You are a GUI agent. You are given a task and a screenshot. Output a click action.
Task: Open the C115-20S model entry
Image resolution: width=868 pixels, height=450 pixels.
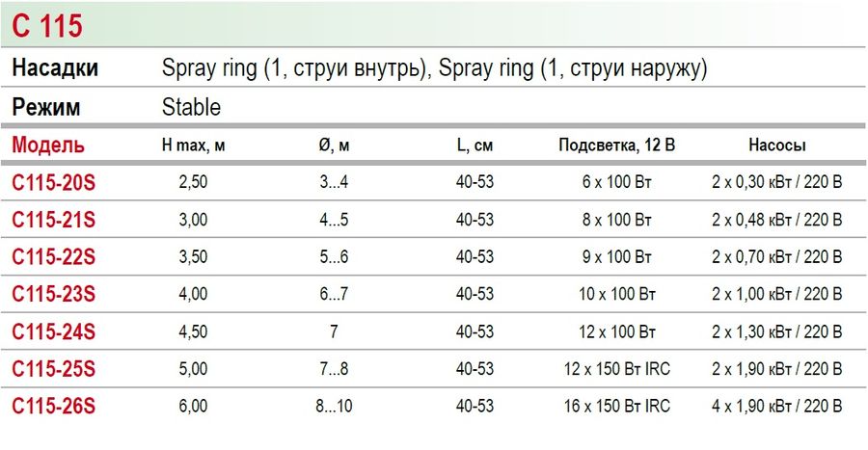tap(53, 182)
